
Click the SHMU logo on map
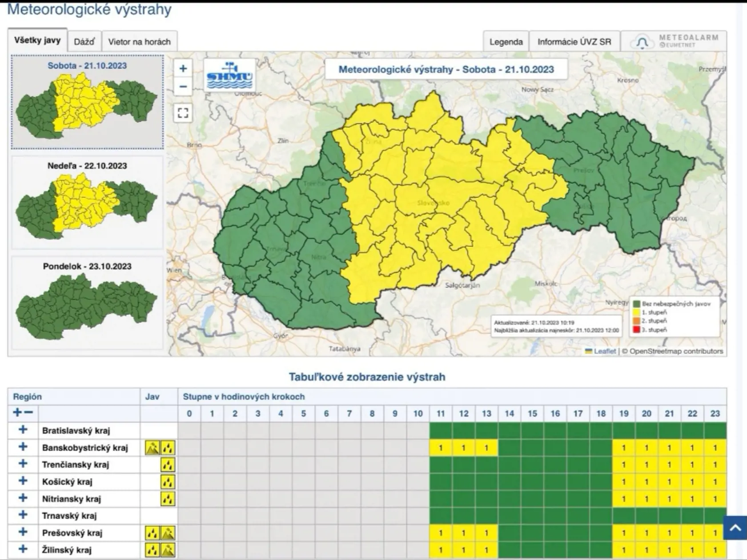(x=229, y=75)
